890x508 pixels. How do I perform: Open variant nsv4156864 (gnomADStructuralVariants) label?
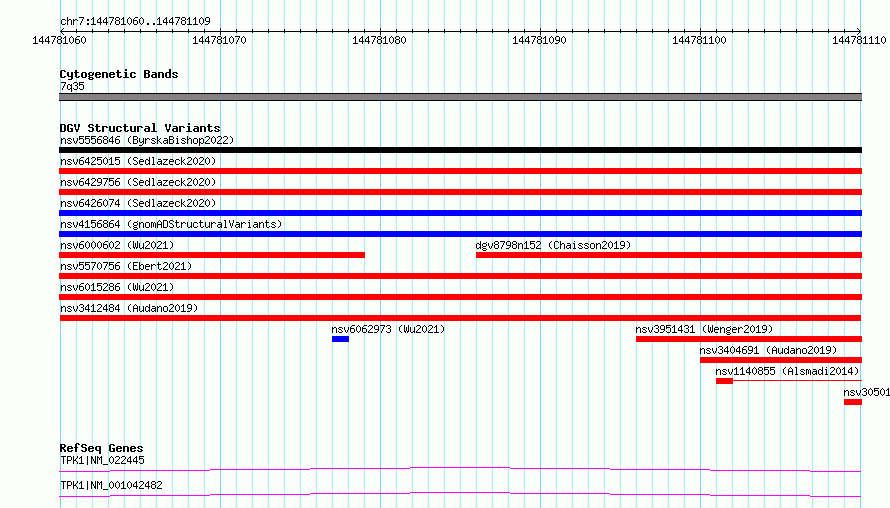(x=171, y=224)
